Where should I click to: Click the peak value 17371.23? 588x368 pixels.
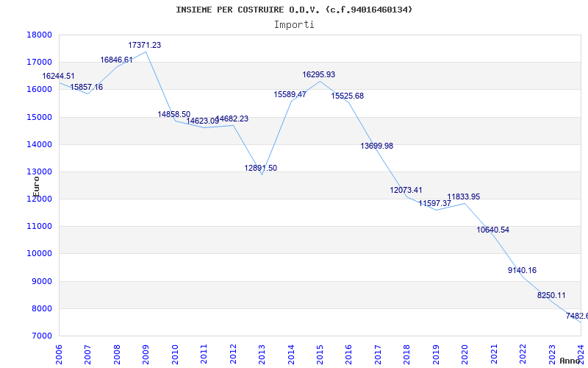[144, 45]
